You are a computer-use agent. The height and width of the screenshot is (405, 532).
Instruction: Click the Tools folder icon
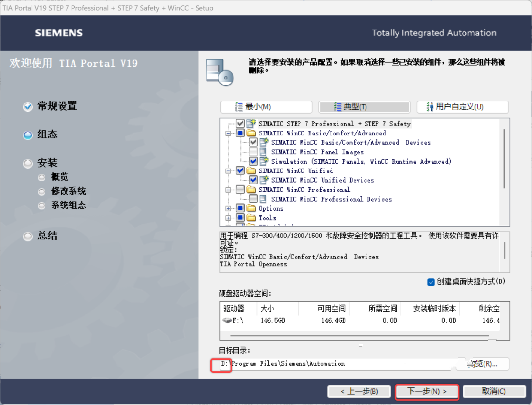tap(251, 218)
